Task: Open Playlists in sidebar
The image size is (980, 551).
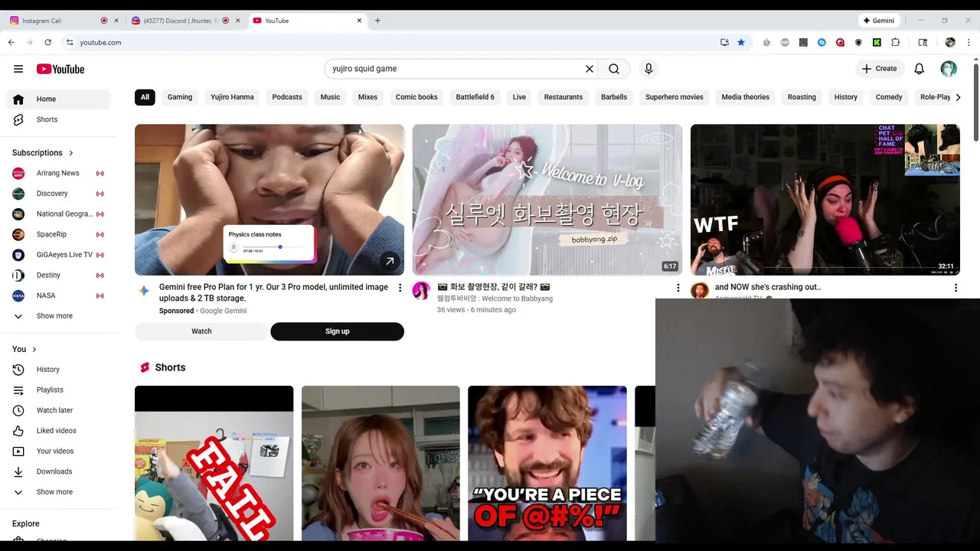Action: click(58, 390)
